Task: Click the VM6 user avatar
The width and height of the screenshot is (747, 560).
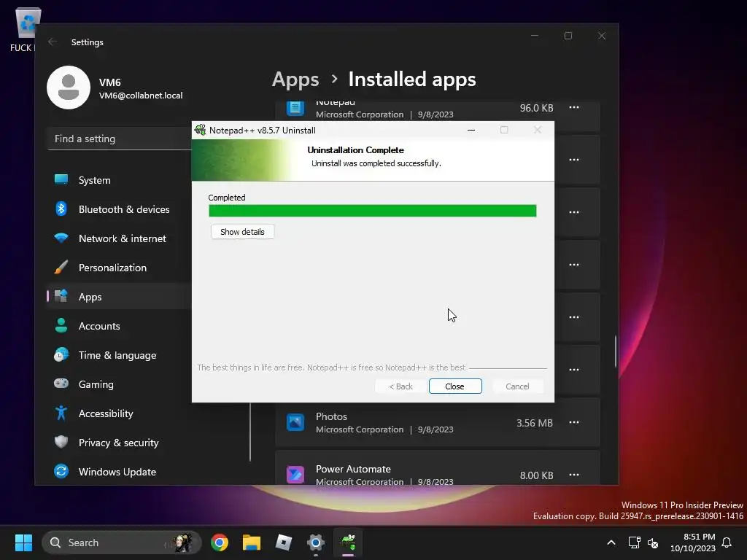Action: coord(69,87)
